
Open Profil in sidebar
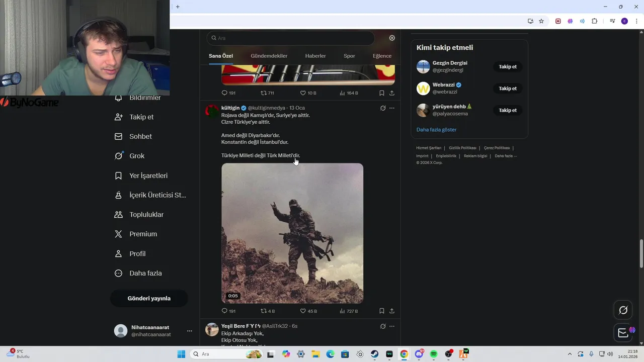pos(130,254)
